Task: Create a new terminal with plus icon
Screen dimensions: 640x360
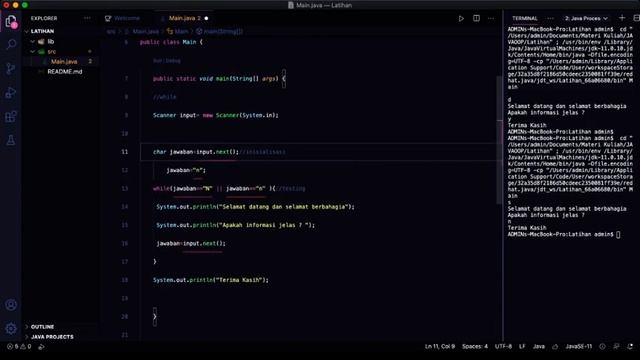Action: (x=622, y=18)
